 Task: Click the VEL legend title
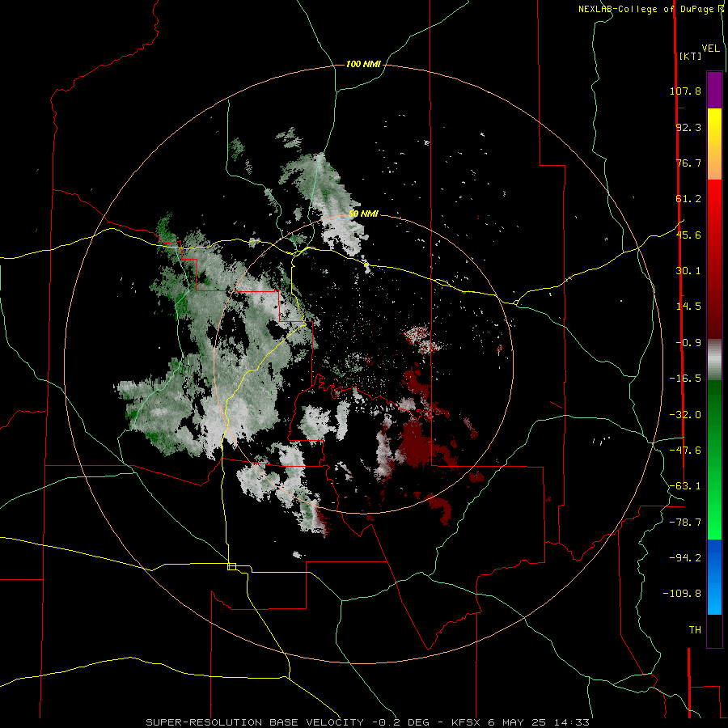710,49
